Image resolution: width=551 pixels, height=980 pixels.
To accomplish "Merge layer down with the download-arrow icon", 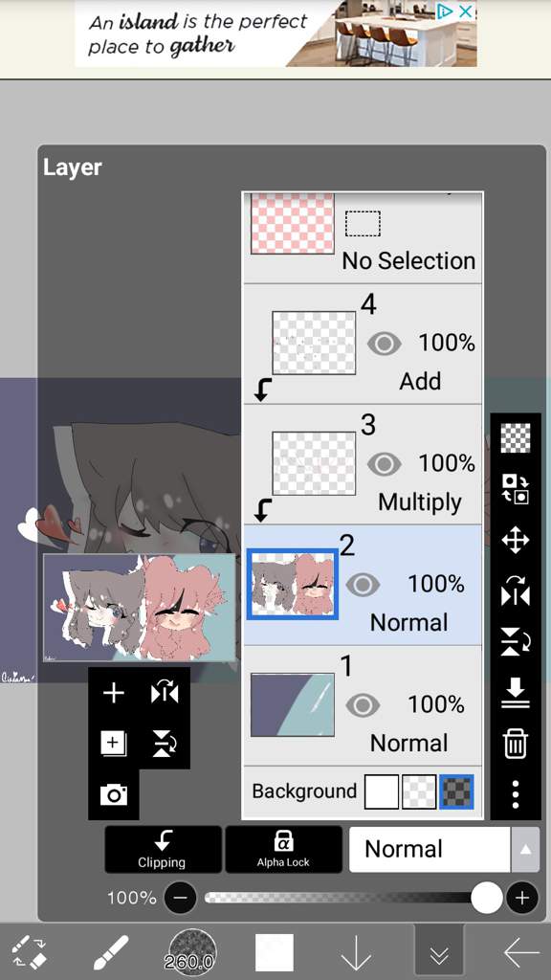I will (x=516, y=693).
